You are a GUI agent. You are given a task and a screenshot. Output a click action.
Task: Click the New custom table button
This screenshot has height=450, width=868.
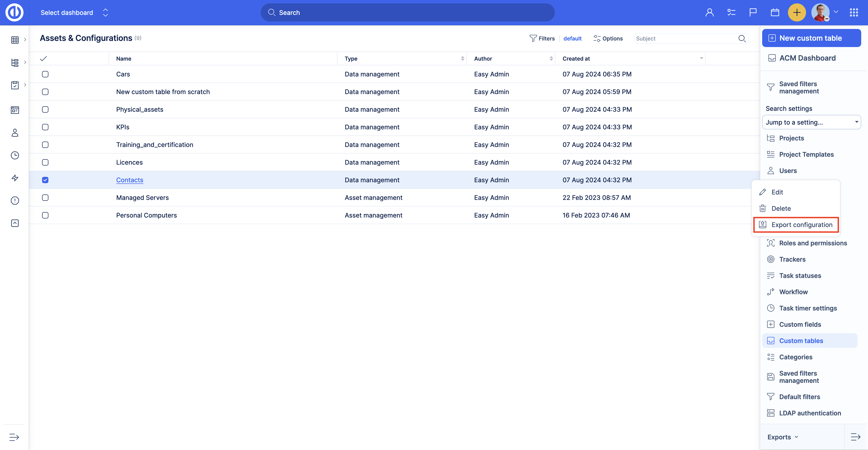pos(811,38)
